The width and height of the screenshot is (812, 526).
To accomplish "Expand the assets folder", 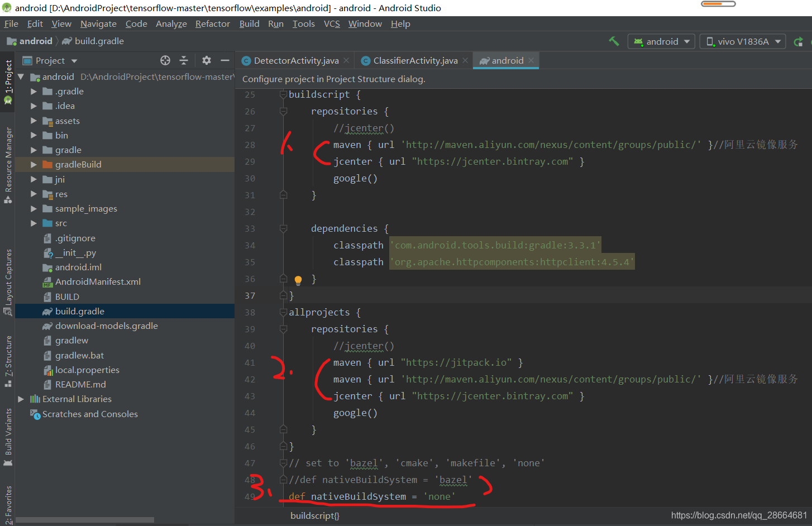I will pyautogui.click(x=34, y=121).
